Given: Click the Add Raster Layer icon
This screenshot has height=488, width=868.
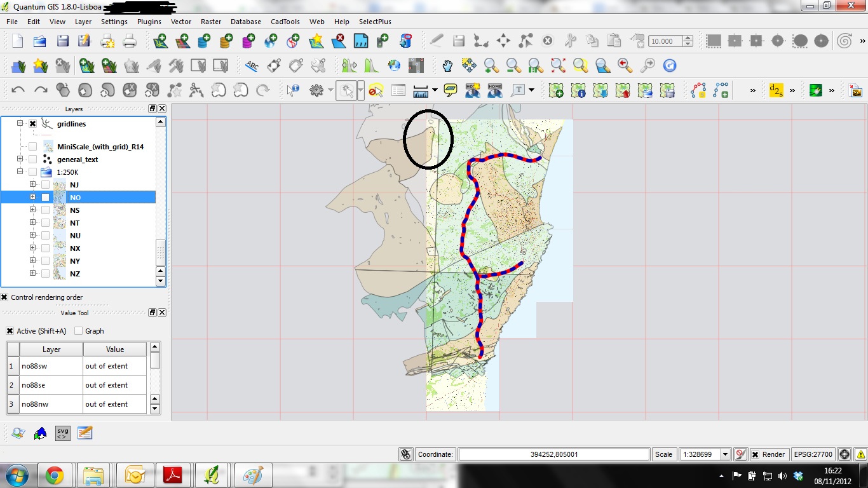Looking at the screenshot, I should tap(183, 41).
